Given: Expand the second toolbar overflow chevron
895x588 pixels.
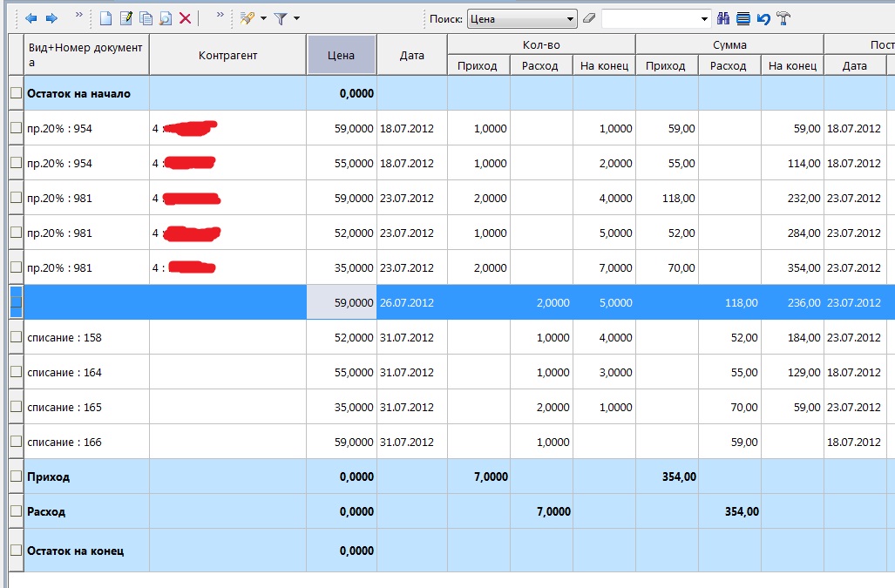Looking at the screenshot, I should [220, 15].
